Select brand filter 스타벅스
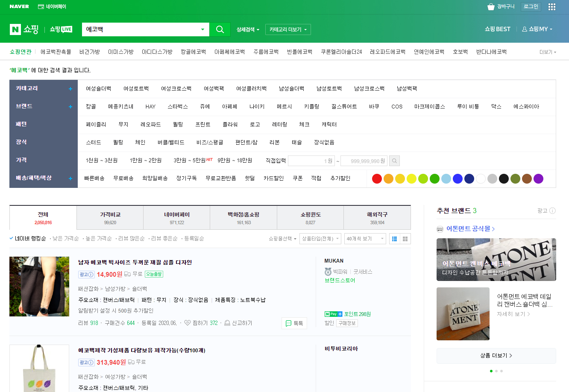The height and width of the screenshot is (392, 569). pyautogui.click(x=178, y=107)
